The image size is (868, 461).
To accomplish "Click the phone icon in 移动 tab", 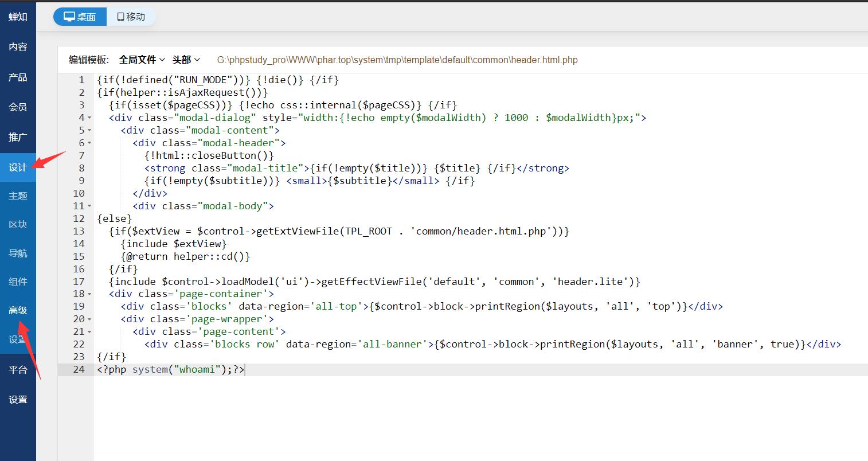I will point(120,17).
